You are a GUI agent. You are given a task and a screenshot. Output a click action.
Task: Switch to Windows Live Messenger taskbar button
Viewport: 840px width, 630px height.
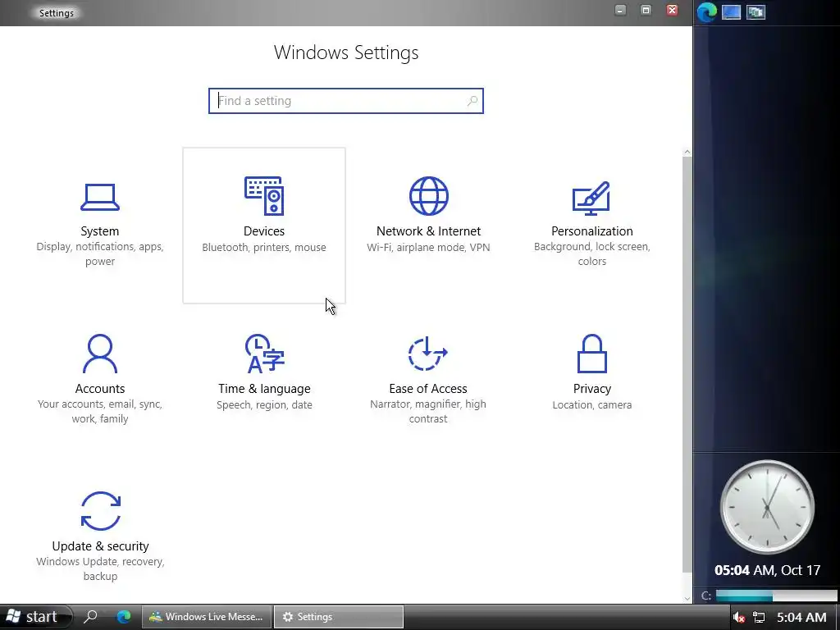point(206,617)
